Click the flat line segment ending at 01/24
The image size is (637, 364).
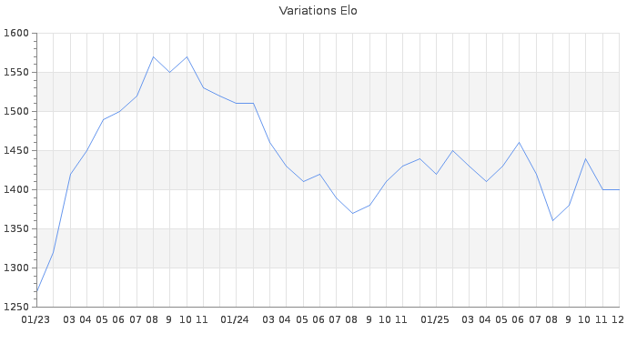244,104
